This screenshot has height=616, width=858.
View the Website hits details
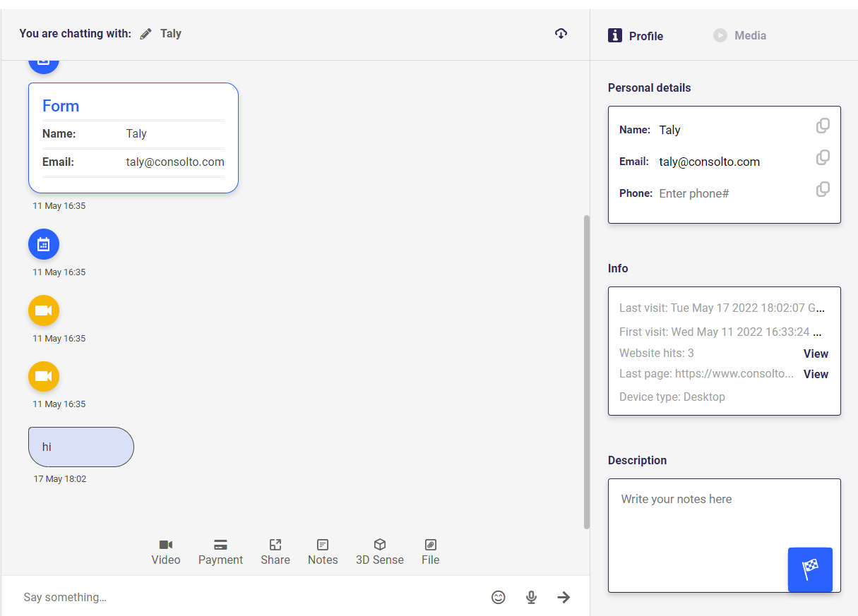click(816, 354)
